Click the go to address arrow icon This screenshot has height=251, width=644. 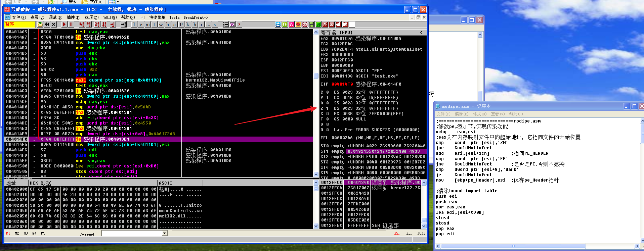pyautogui.click(x=123, y=24)
